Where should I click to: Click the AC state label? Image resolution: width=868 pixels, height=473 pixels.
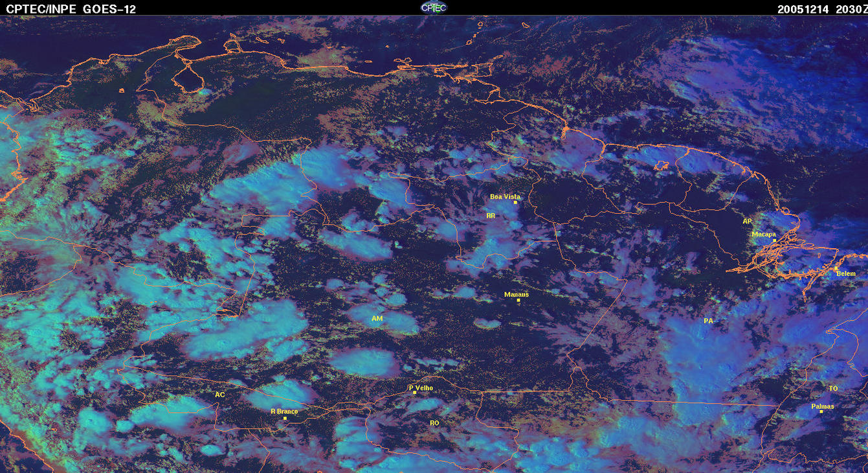pyautogui.click(x=220, y=394)
